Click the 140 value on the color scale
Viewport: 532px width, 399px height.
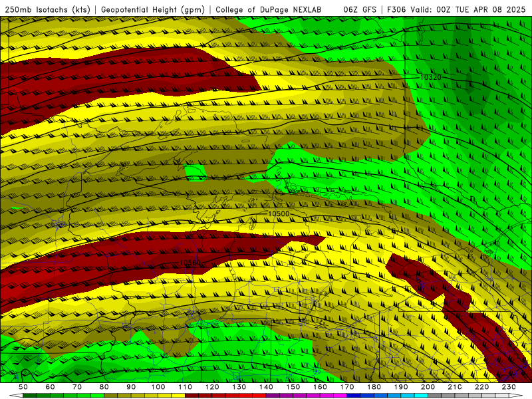pos(266,387)
